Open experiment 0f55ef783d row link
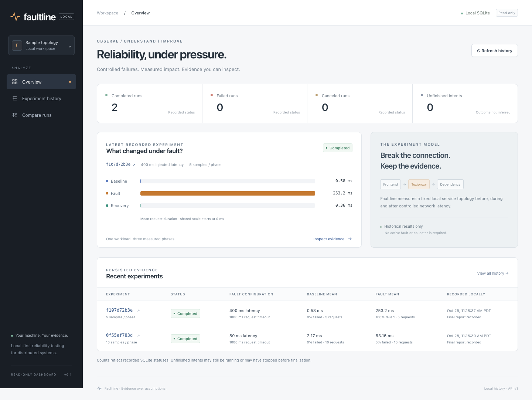This screenshot has height=400, width=532. [x=119, y=335]
